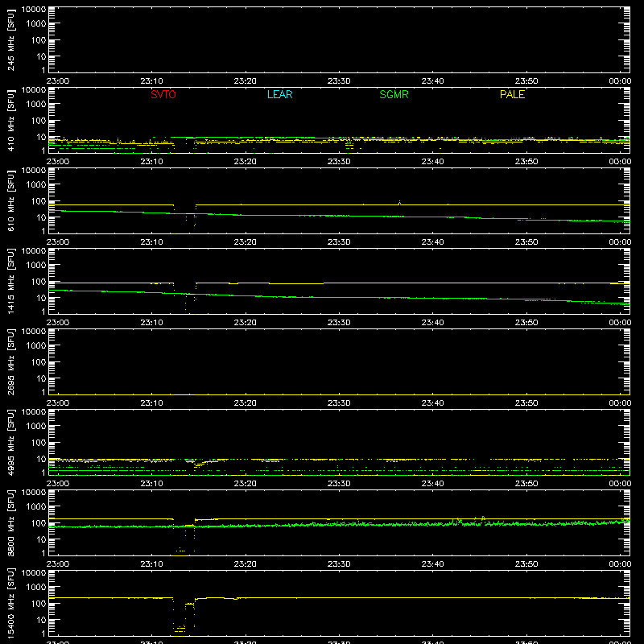Click 23:10 tick under the 2695 MHz panel
Image resolution: width=644 pixels, height=644 pixels.
point(151,403)
